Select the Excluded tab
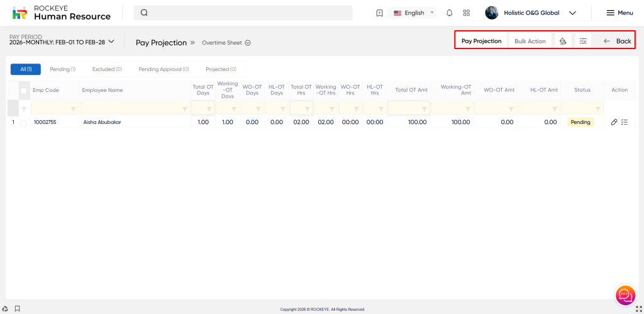Viewport: 644px width, 314px height. (107, 69)
